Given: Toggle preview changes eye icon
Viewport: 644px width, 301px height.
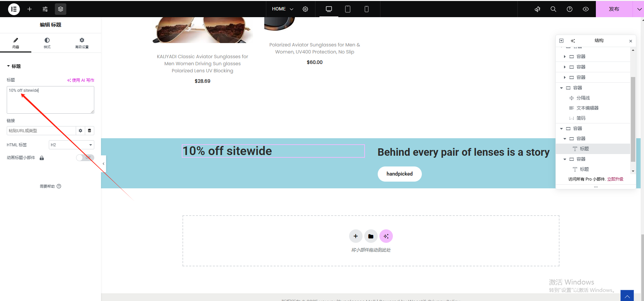Looking at the screenshot, I should click(586, 9).
